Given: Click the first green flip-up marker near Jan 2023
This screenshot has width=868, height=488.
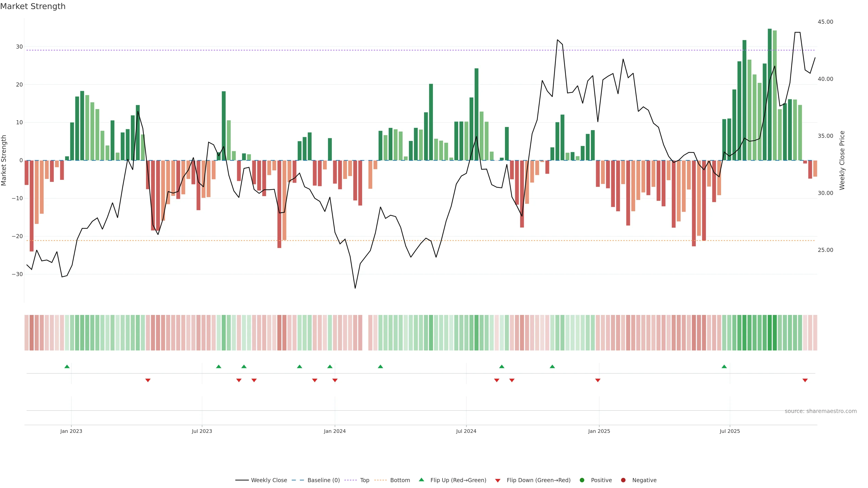Looking at the screenshot, I should (67, 366).
